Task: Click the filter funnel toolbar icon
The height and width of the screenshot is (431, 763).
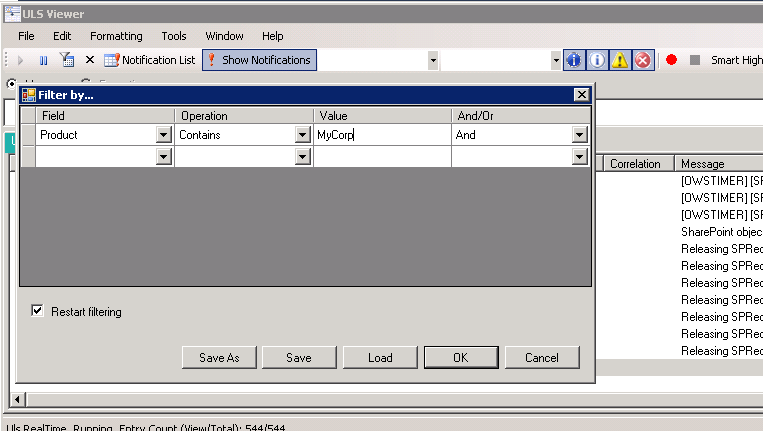Action: (x=66, y=60)
